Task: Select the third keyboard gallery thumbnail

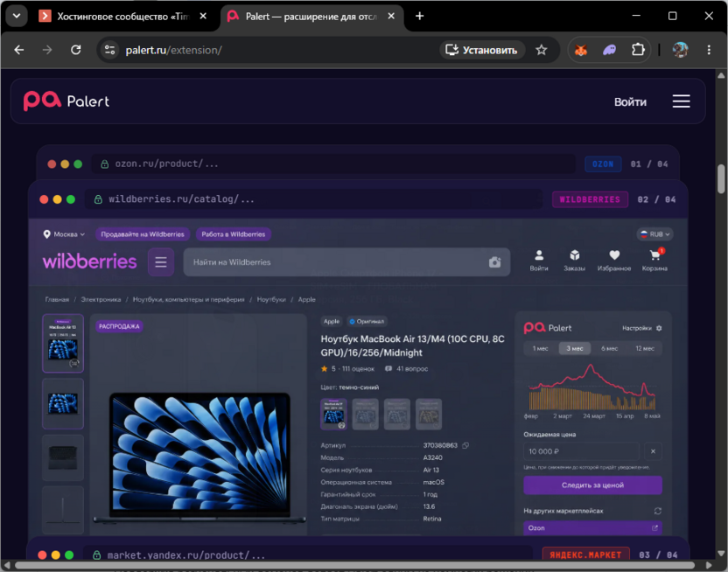Action: (63, 458)
